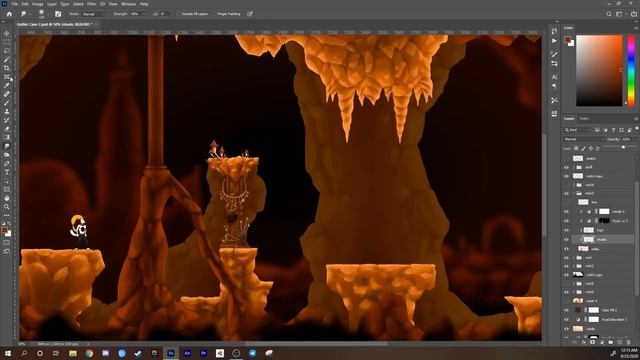Image resolution: width=640 pixels, height=360 pixels.
Task: Enable Finger Painting checkbox
Action: tap(215, 14)
